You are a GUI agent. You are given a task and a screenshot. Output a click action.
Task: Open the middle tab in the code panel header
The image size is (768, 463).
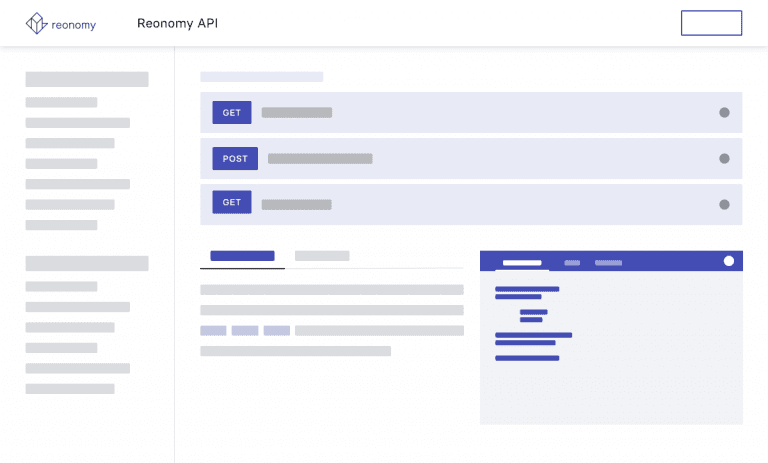(572, 263)
